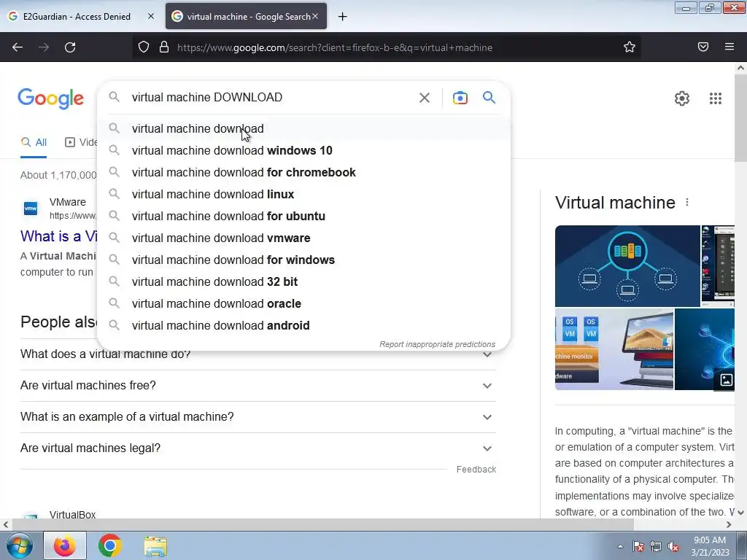Open Action Center flag icon
This screenshot has height=560, width=747.
[x=638, y=546]
